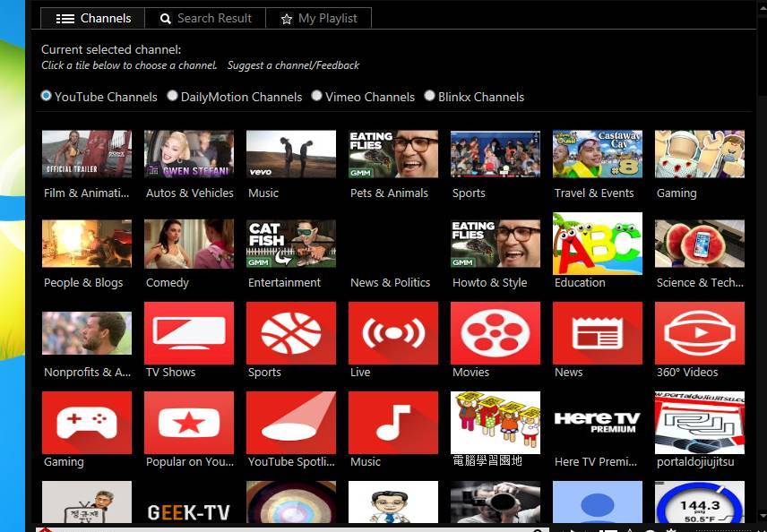This screenshot has width=767, height=532.
Task: Select the Sports tile with crowd photo
Action: [496, 154]
